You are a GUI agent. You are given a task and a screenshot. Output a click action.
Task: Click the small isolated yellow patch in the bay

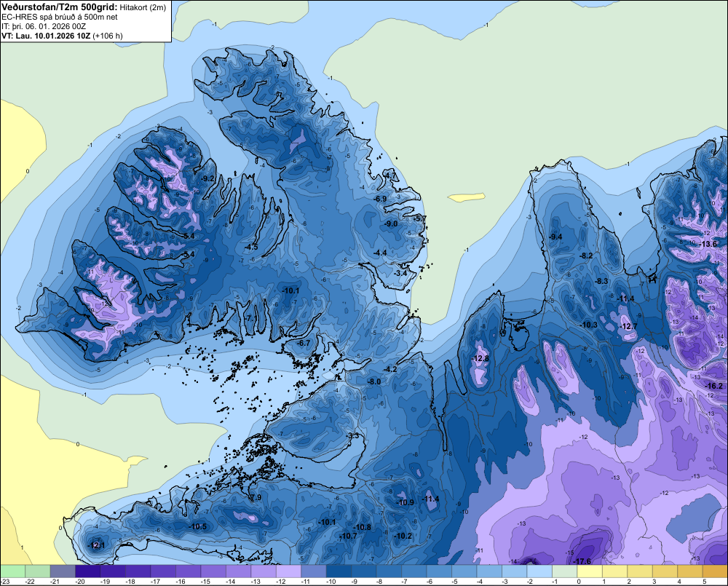(x=466, y=197)
